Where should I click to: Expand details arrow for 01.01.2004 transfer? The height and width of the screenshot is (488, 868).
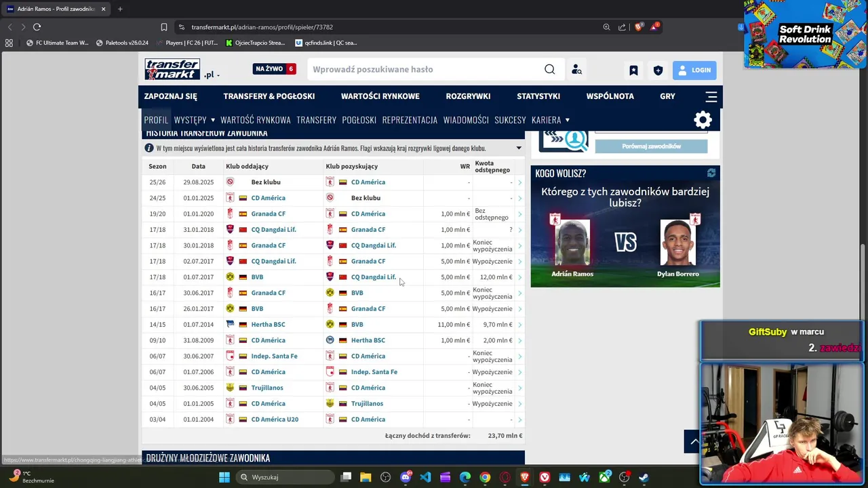520,420
